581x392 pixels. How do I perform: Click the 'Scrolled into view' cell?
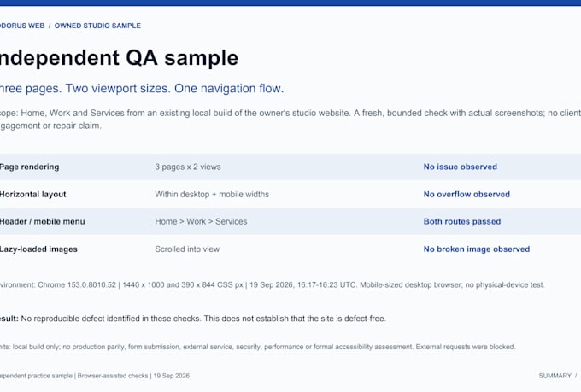187,249
